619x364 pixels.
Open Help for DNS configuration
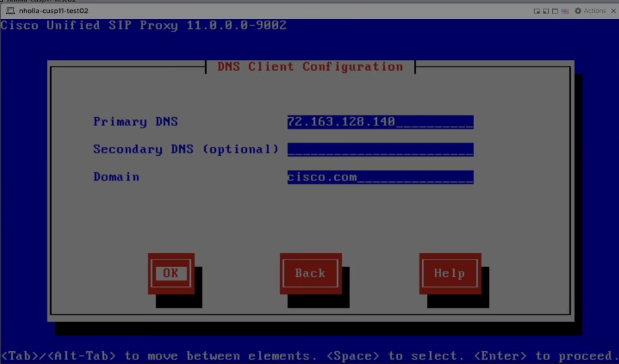pyautogui.click(x=450, y=273)
